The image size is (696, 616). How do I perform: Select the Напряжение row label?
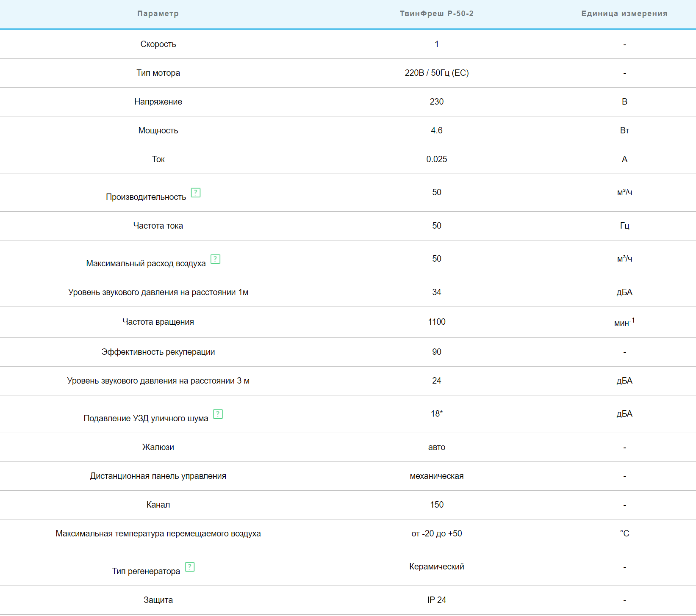pos(158,102)
